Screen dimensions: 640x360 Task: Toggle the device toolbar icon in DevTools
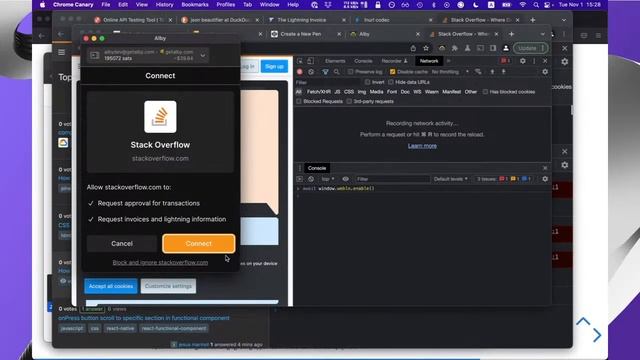311,61
